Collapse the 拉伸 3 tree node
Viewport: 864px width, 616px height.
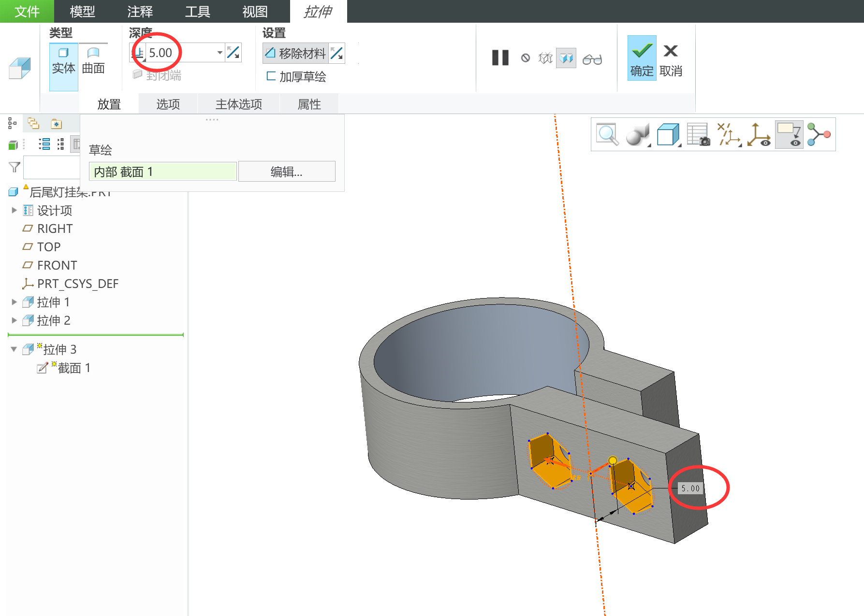point(14,349)
